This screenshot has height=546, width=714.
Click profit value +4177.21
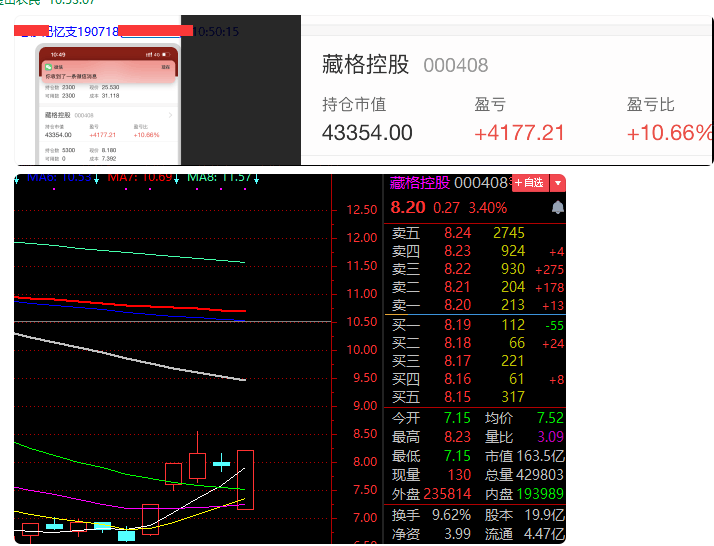(x=519, y=133)
